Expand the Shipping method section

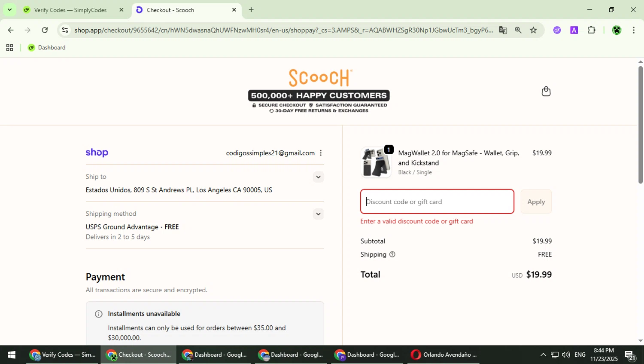318,214
